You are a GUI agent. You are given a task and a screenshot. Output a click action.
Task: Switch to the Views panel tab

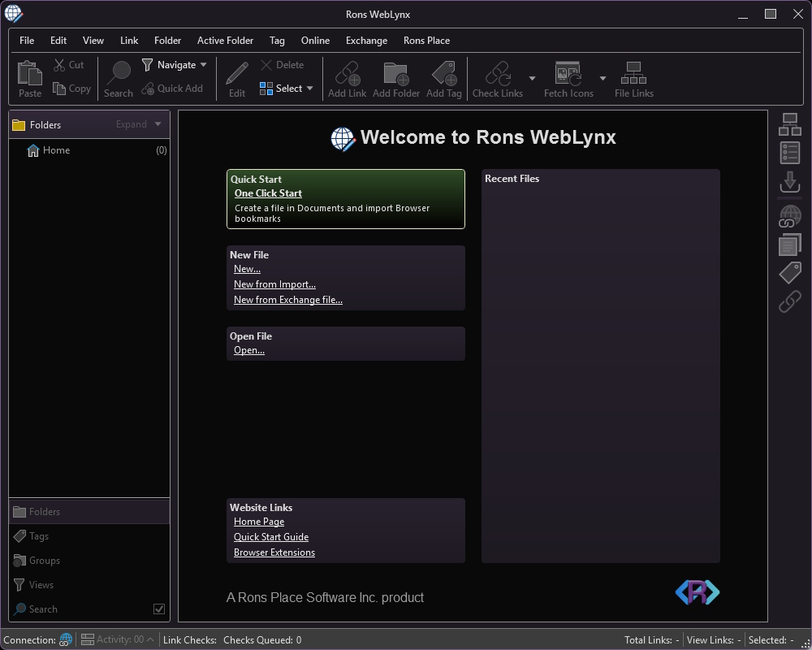89,585
